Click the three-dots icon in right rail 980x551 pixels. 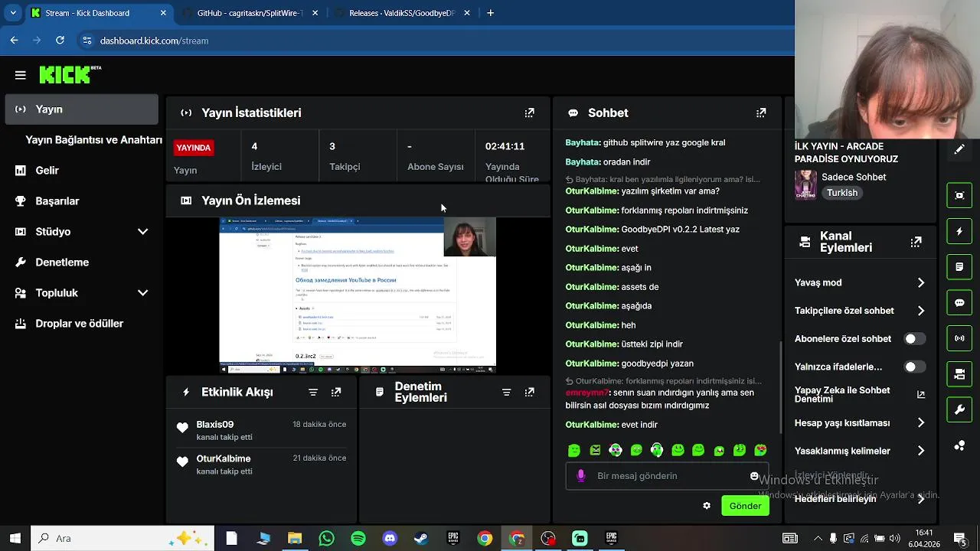tap(959, 445)
